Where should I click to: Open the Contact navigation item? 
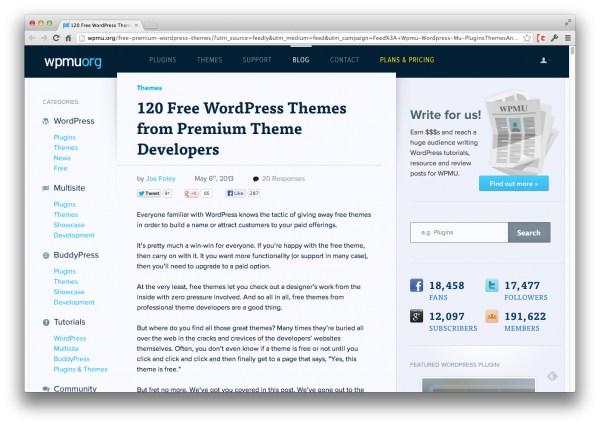pos(344,60)
